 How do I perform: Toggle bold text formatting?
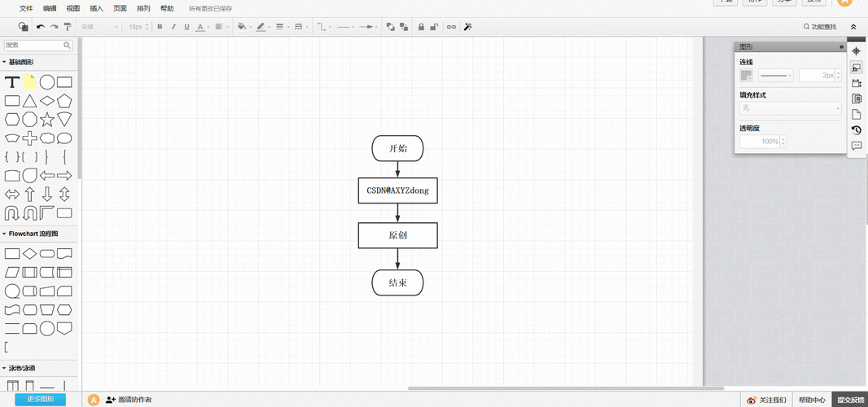pyautogui.click(x=160, y=27)
